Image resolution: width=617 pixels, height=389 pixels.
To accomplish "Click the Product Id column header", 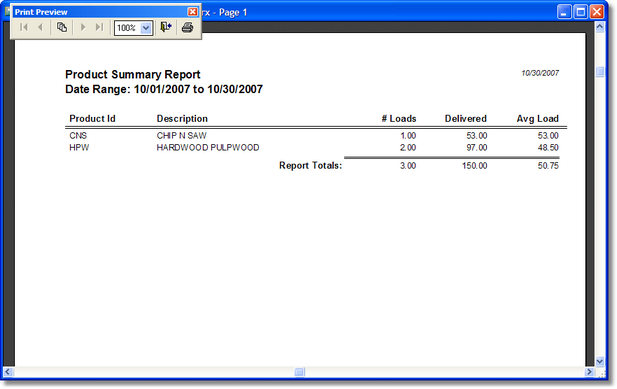I will [92, 118].
